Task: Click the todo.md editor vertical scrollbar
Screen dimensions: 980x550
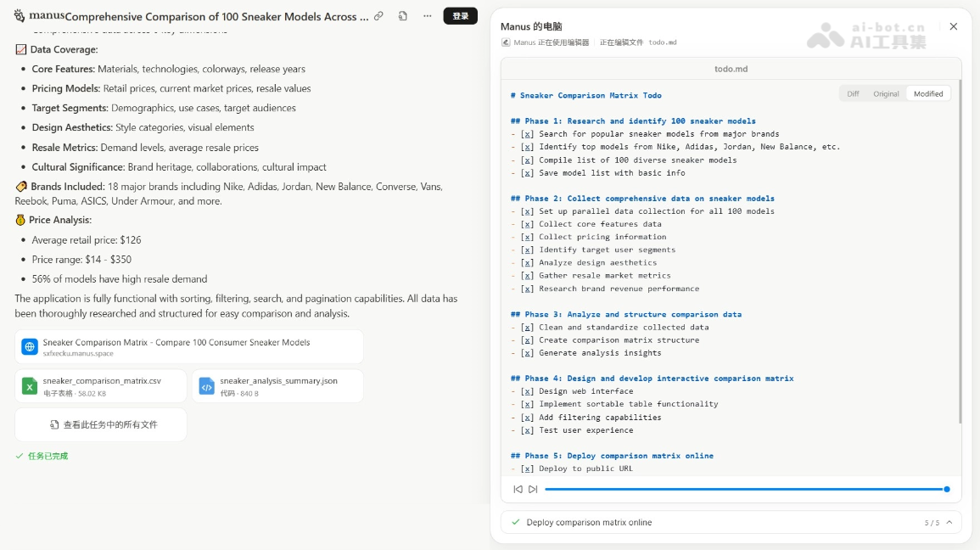Action: [960, 255]
